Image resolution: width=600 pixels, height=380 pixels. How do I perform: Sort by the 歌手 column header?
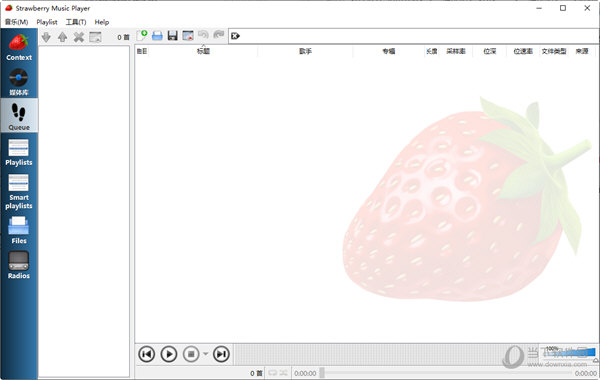pos(305,51)
